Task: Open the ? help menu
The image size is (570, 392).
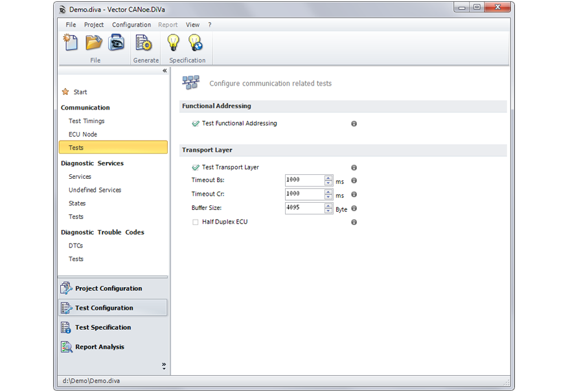Action: (x=210, y=25)
